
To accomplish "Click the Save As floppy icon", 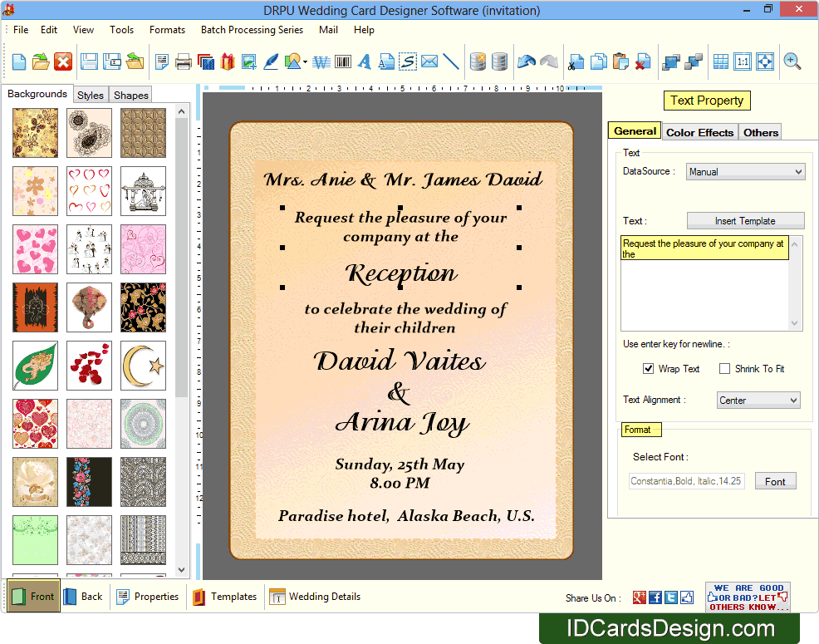I will click(112, 61).
